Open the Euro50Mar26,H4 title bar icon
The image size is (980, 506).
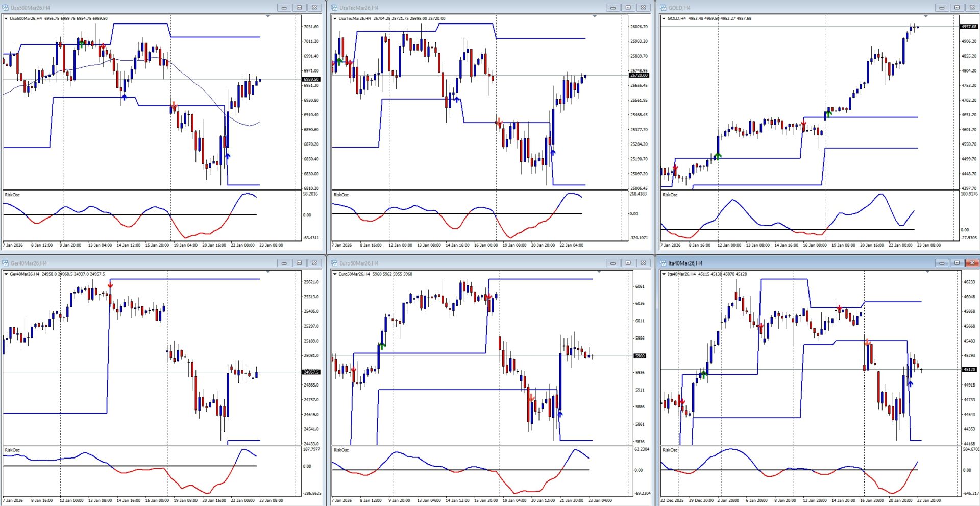pyautogui.click(x=334, y=263)
